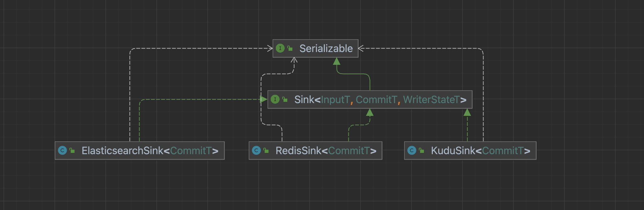Click the InputT type parameter in Sink
This screenshot has height=210, width=644.
tap(335, 100)
